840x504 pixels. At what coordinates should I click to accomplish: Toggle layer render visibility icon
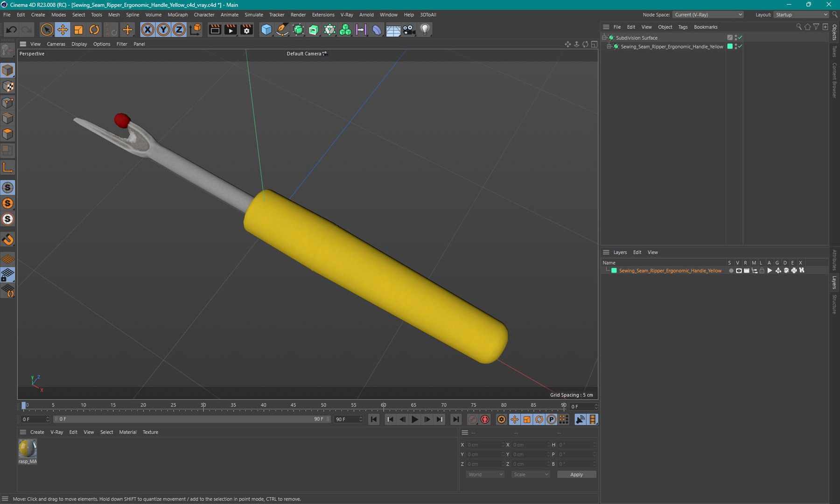[747, 271]
